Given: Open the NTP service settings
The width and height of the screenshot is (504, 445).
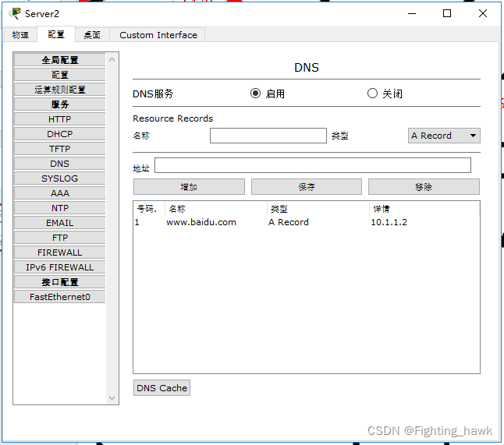Looking at the screenshot, I should point(60,208).
